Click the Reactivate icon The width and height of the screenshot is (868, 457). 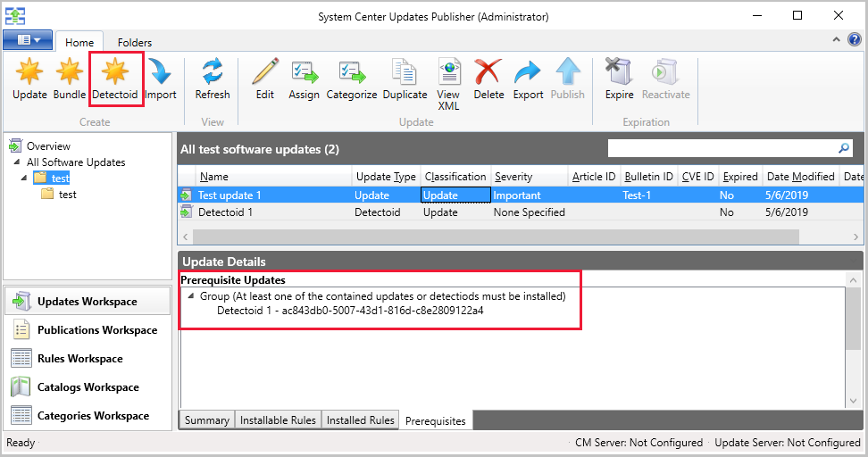(664, 71)
